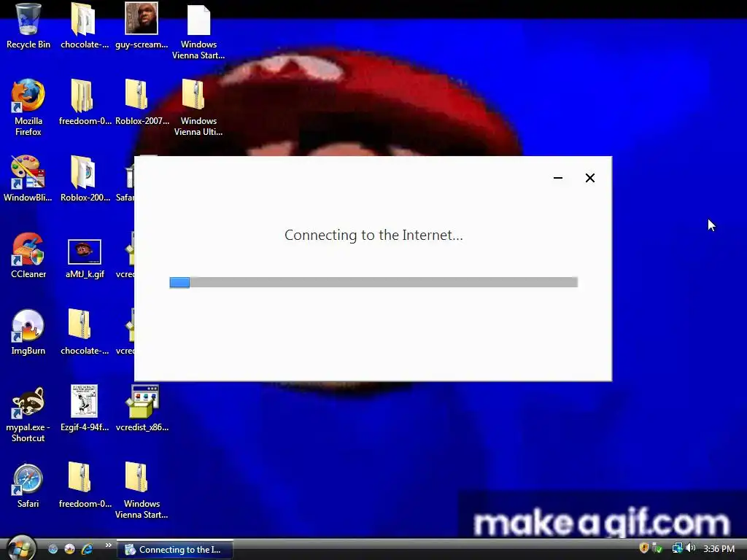747x560 pixels.
Task: Click the Connecting to the Internet... text
Action: [373, 236]
